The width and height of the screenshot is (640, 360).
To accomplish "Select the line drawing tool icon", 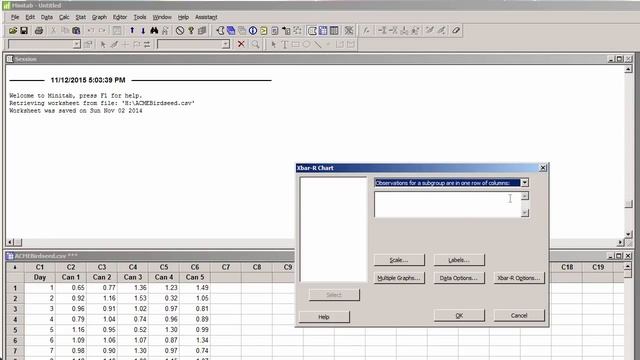I will tap(317, 44).
